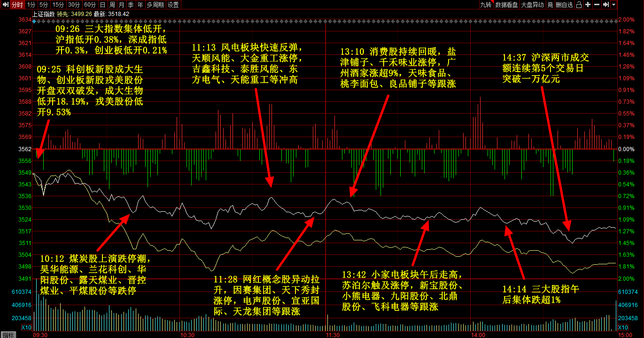Toggle the 分时 intraday view
This screenshot has height=338, width=644.
pos(17,5)
